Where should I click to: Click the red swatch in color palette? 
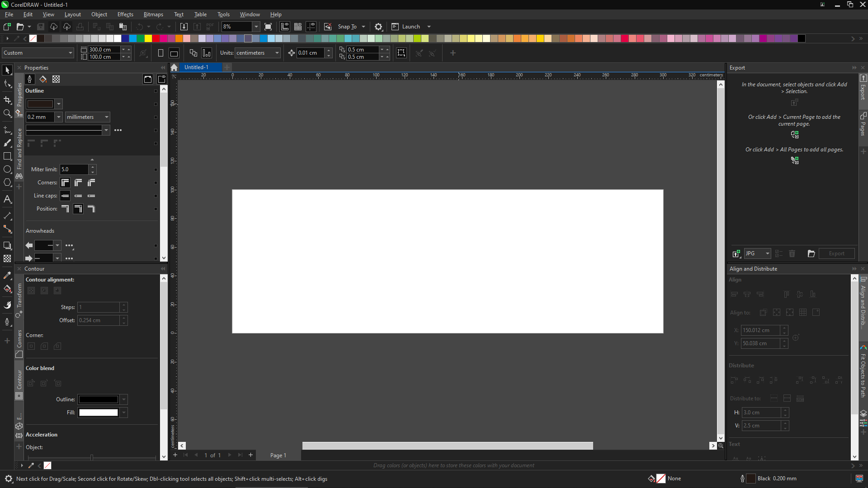tap(156, 38)
